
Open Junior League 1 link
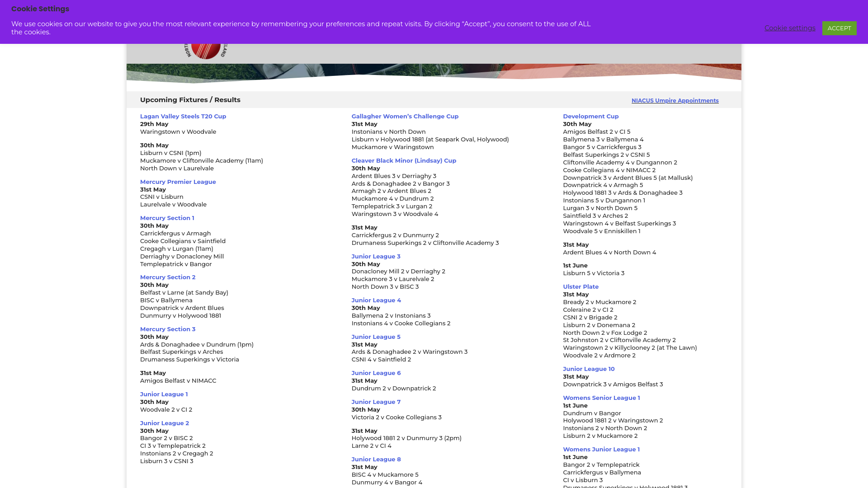[x=164, y=394]
